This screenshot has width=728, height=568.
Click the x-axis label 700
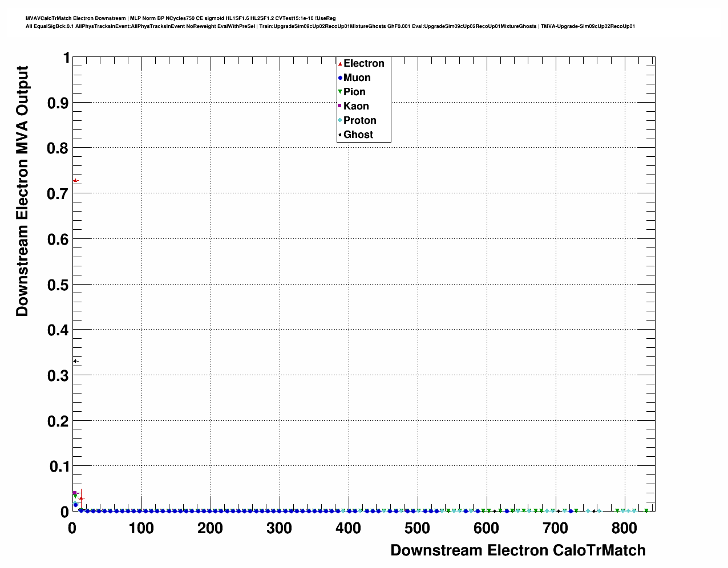click(555, 528)
